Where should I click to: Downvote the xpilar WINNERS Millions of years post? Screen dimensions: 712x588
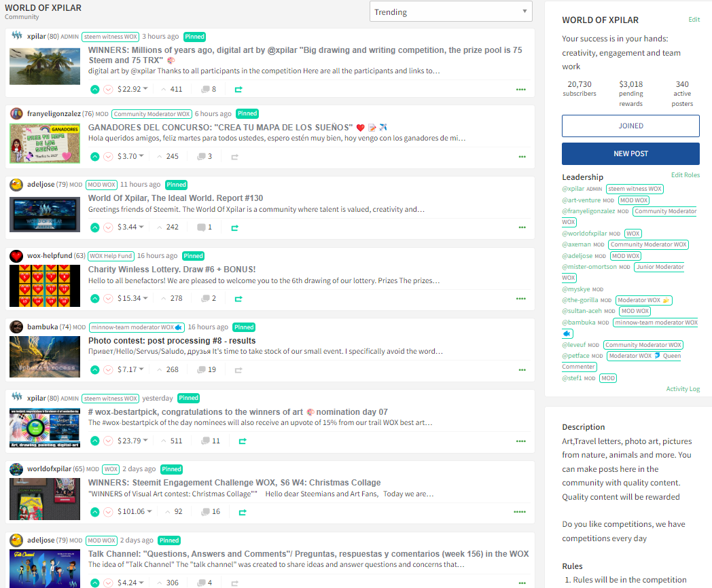click(108, 90)
